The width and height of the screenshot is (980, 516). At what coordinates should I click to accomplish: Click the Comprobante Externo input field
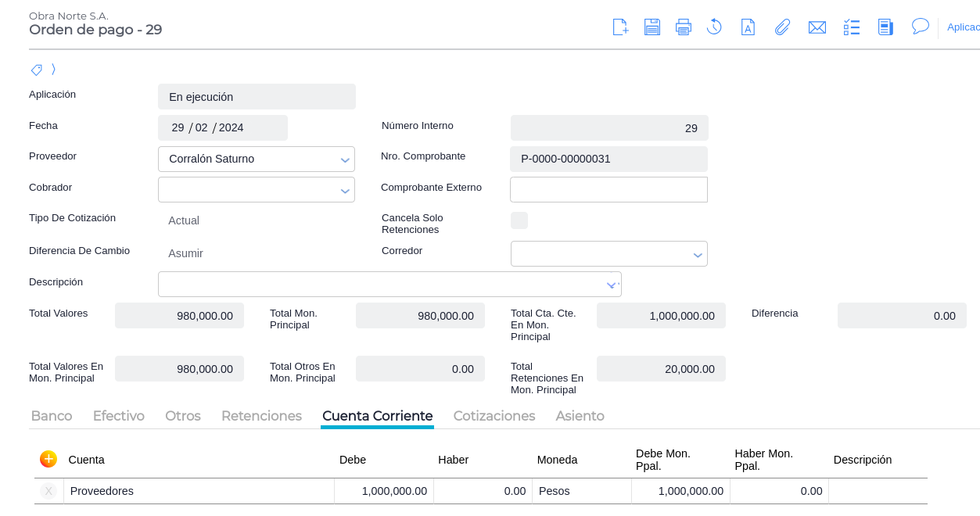(608, 190)
